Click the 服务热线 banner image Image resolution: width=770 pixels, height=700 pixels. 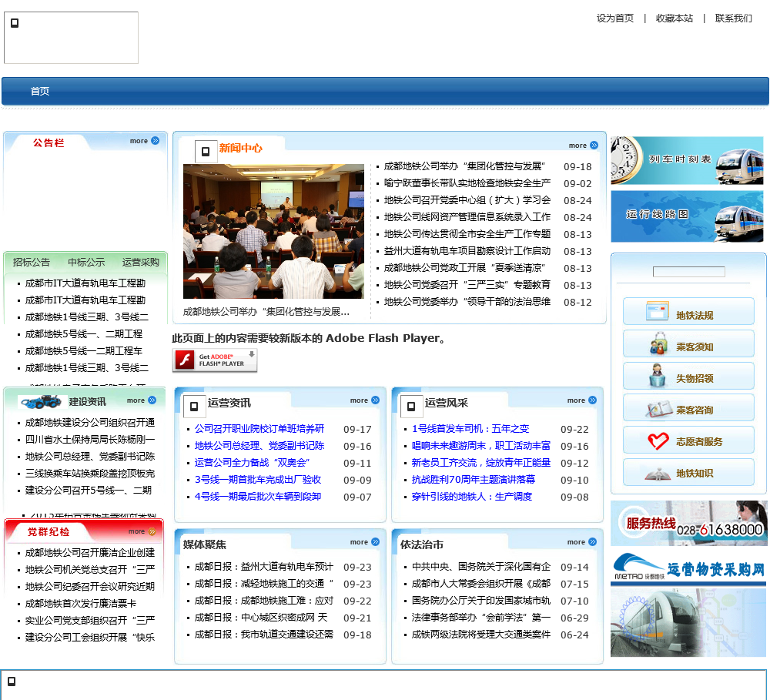688,523
